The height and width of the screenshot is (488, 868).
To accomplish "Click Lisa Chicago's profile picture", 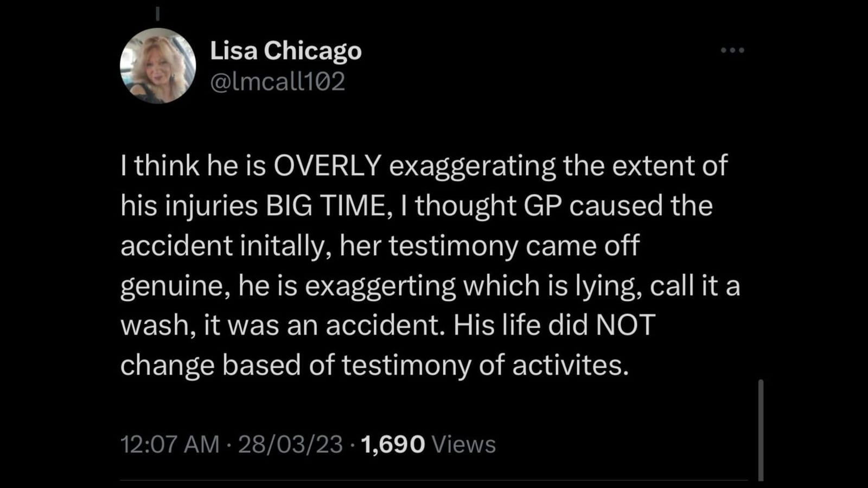I will coord(158,66).
